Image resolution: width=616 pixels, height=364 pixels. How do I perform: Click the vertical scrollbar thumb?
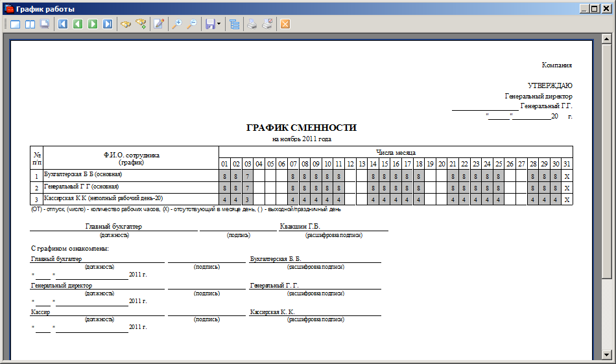click(x=606, y=161)
